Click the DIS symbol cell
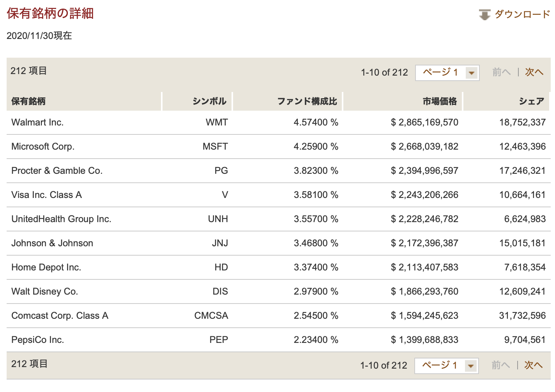The height and width of the screenshot is (392, 555). [220, 291]
